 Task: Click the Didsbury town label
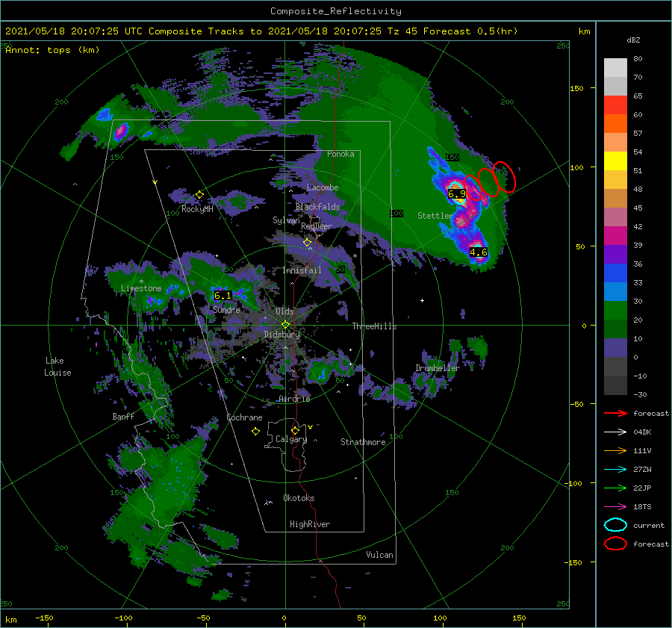(282, 335)
